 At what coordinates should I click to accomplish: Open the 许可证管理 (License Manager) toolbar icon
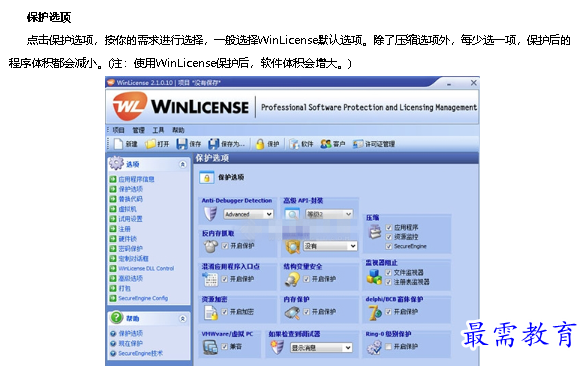coord(358,144)
